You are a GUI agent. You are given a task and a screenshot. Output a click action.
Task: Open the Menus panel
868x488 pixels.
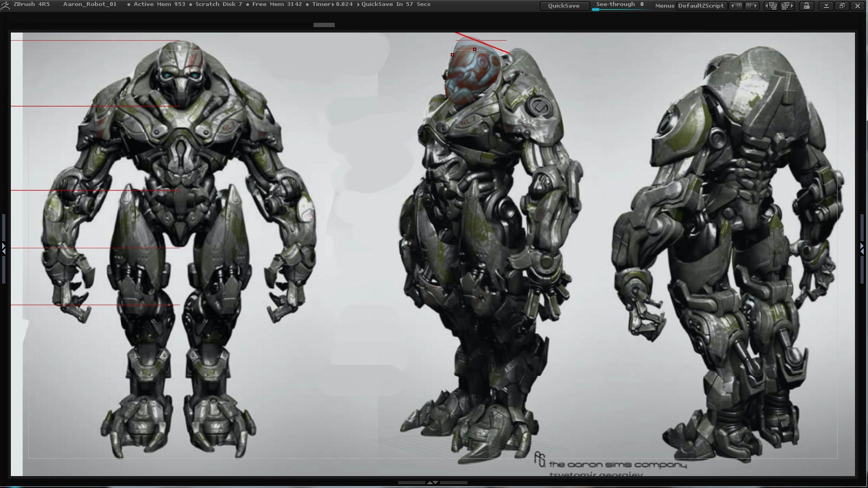coord(666,6)
